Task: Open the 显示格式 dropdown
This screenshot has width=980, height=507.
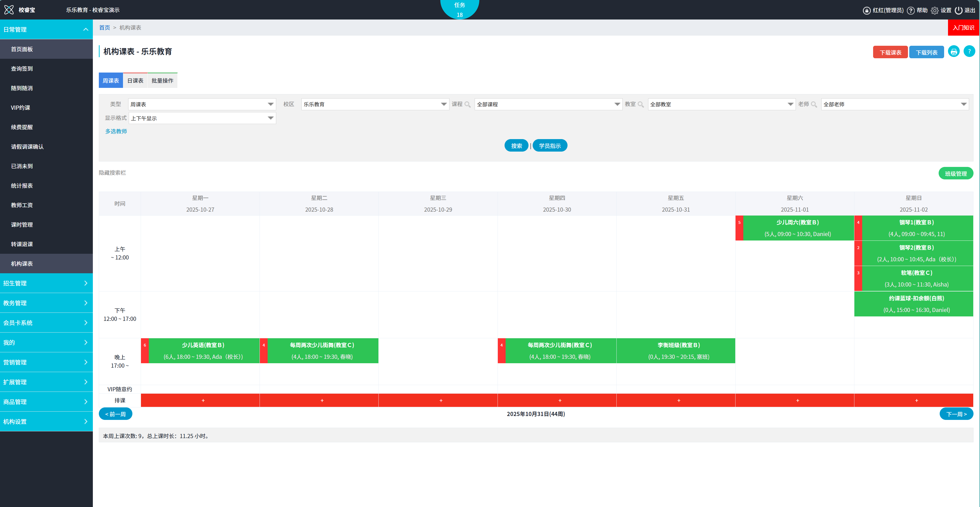Action: pyautogui.click(x=202, y=118)
